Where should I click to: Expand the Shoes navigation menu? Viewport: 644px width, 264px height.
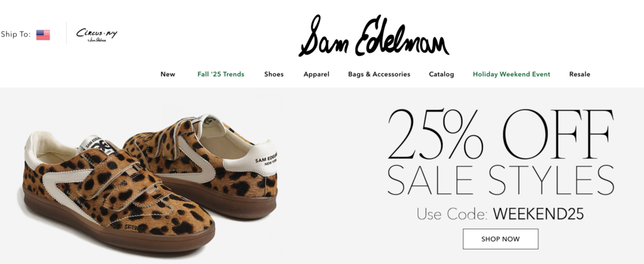[274, 74]
